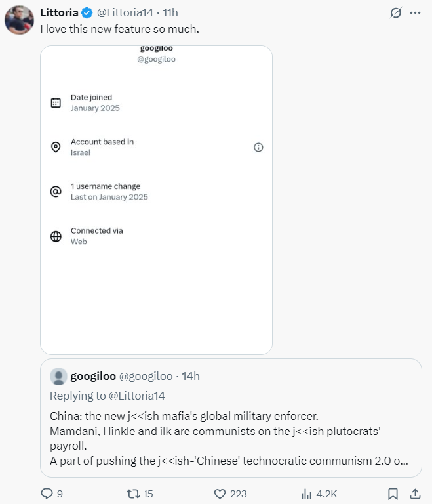Click the calendar Date joined icon

coord(56,103)
